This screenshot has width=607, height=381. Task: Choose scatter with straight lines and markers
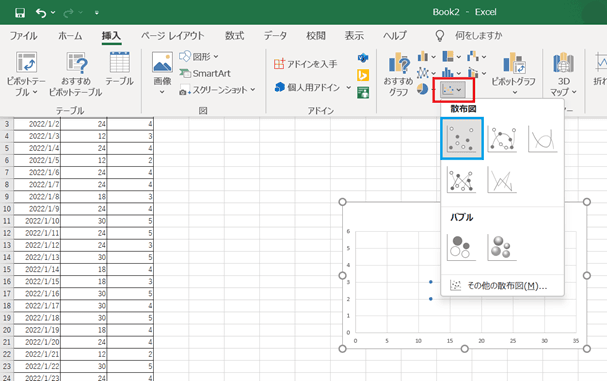coord(461,180)
